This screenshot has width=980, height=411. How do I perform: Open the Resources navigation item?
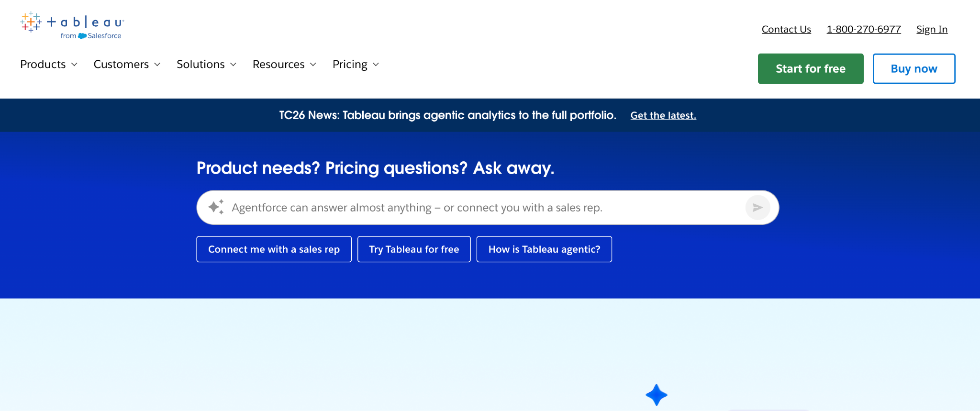point(278,64)
